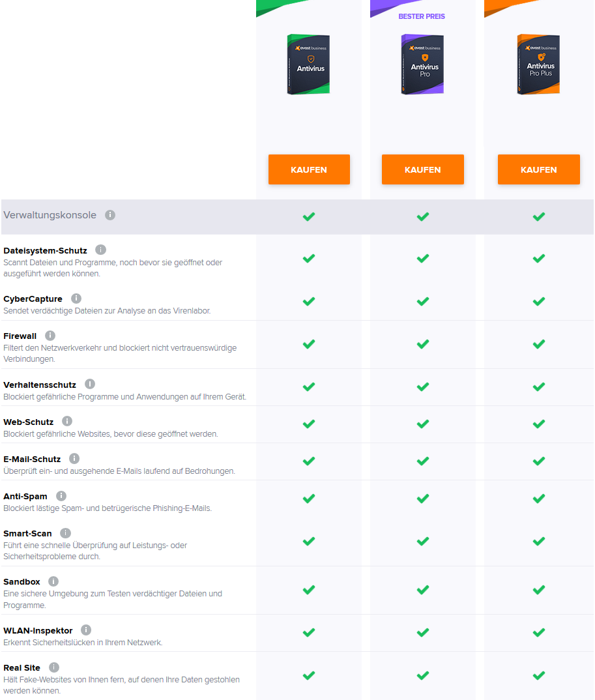595x700 pixels.
Task: Open the orange Antivirus Pro Plus box image
Action: click(x=538, y=65)
